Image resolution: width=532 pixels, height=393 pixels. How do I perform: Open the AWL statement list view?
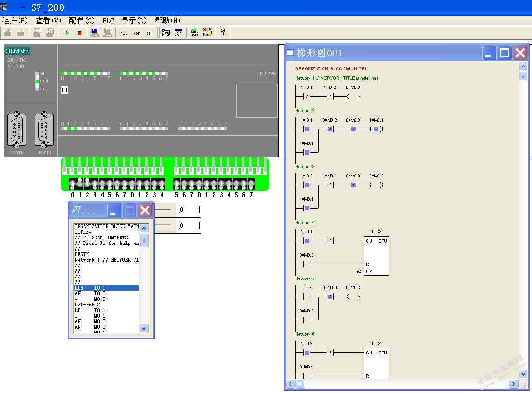point(123,33)
